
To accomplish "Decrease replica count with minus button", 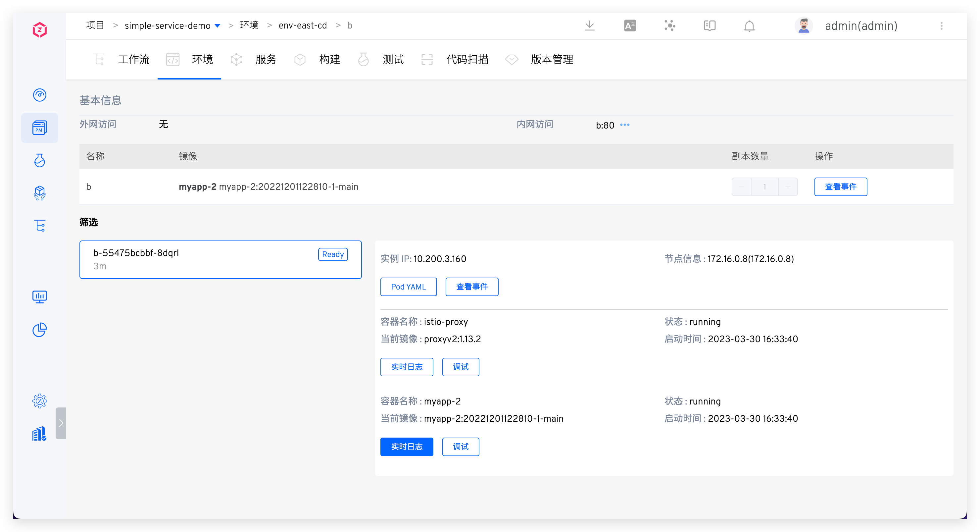I will (x=742, y=187).
